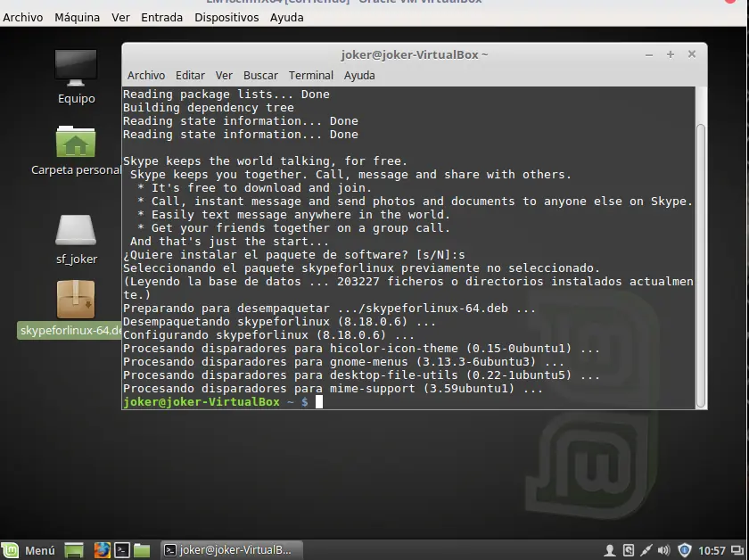Click line 'Easily text message anywhere in the world.'
Screen dimensions: 749x560
(x=293, y=215)
